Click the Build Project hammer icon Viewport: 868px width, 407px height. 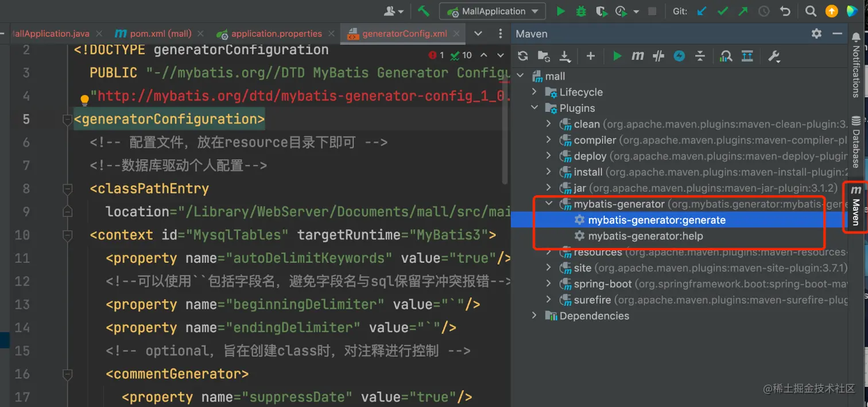424,11
